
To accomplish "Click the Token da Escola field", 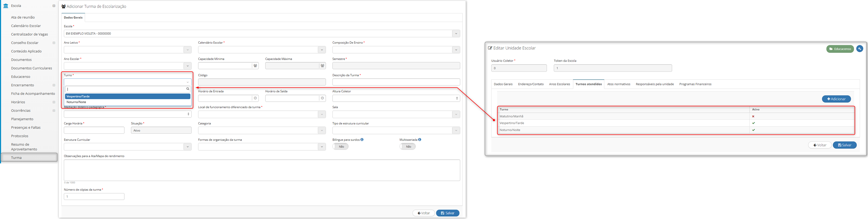I will pyautogui.click(x=613, y=68).
